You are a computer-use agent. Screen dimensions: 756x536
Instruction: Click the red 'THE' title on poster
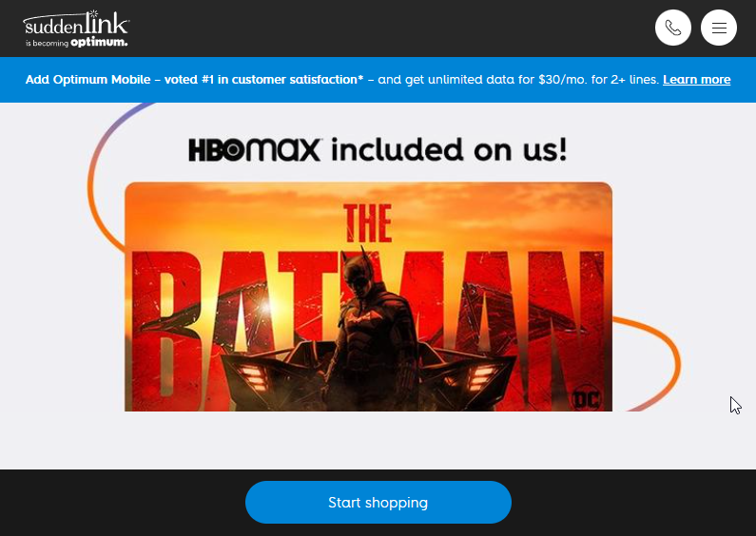click(368, 223)
